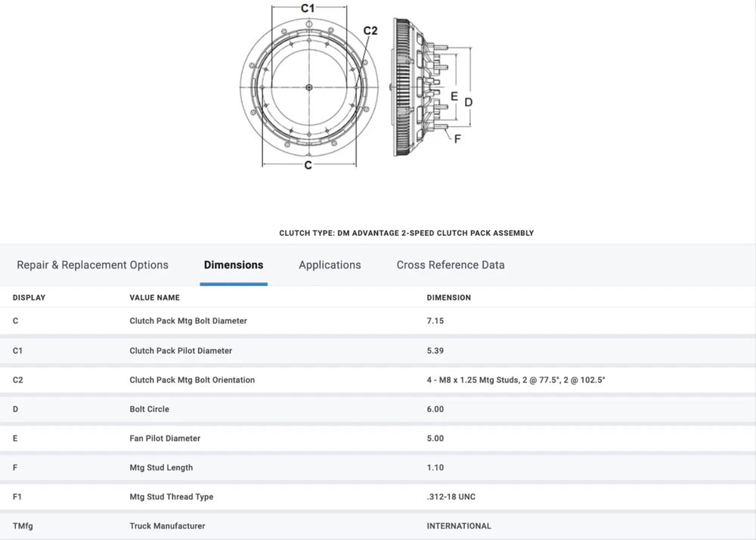Viewport: 756px width, 540px height.
Task: Click the DIMENSION column header
Action: (448, 298)
